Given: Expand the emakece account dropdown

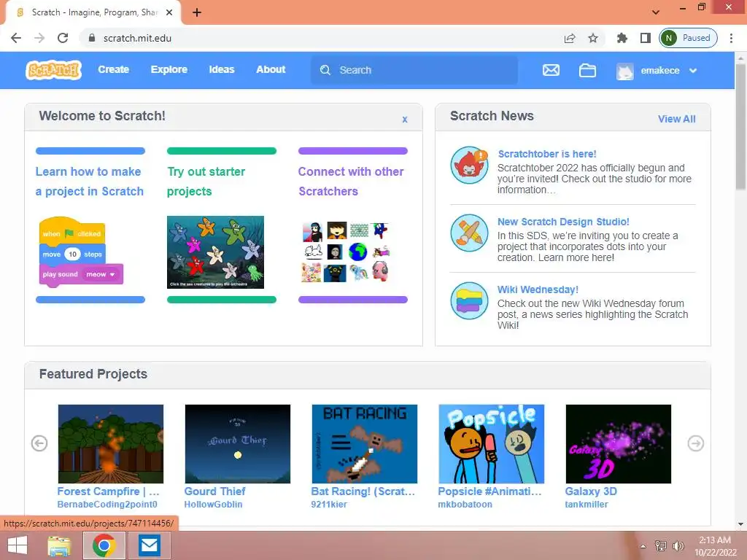Looking at the screenshot, I should [x=693, y=71].
